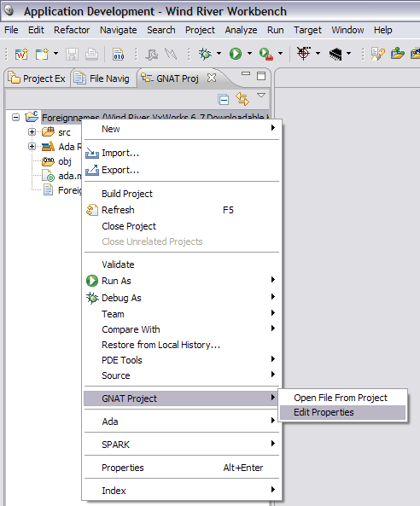Expand the src folder node
Viewport: 420px width, 506px height.
pyautogui.click(x=32, y=131)
